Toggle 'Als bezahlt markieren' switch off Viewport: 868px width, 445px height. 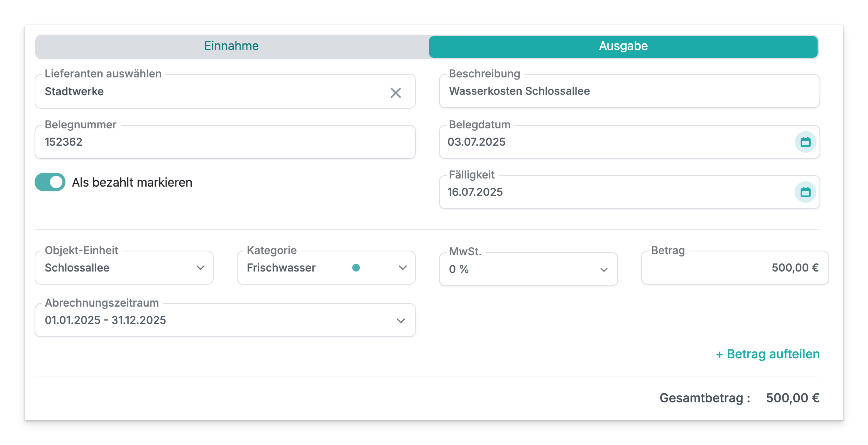(50, 182)
